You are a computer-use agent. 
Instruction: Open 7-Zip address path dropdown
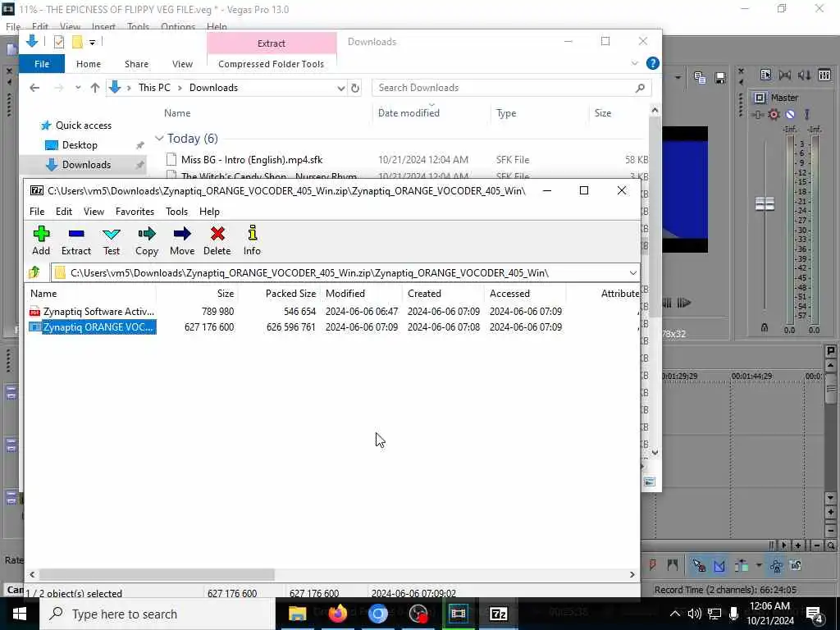[632, 272]
